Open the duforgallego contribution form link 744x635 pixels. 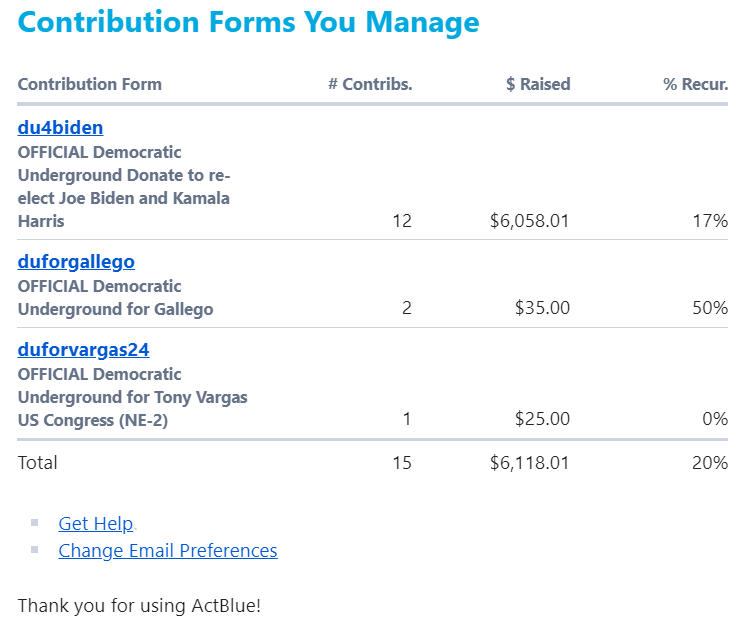pyautogui.click(x=76, y=262)
